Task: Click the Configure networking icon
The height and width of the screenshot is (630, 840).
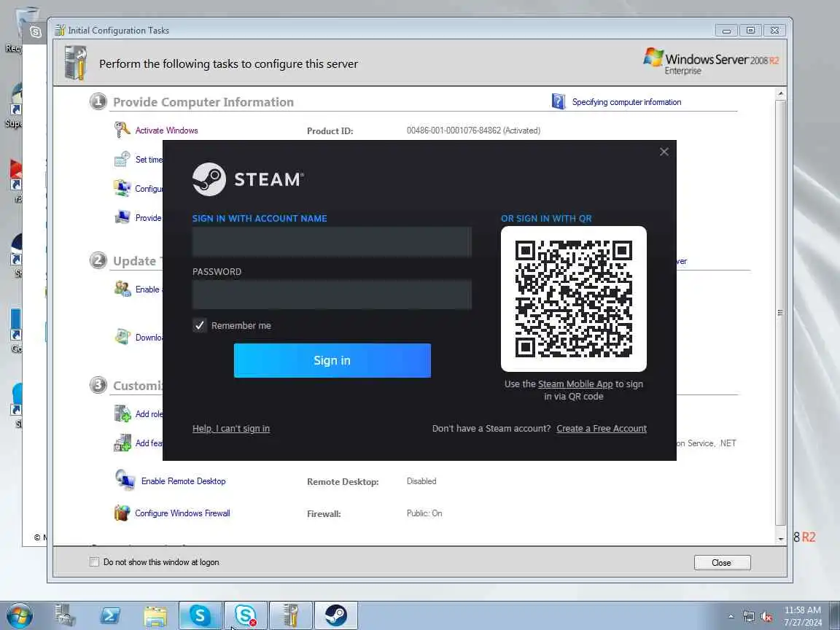Action: click(x=122, y=188)
